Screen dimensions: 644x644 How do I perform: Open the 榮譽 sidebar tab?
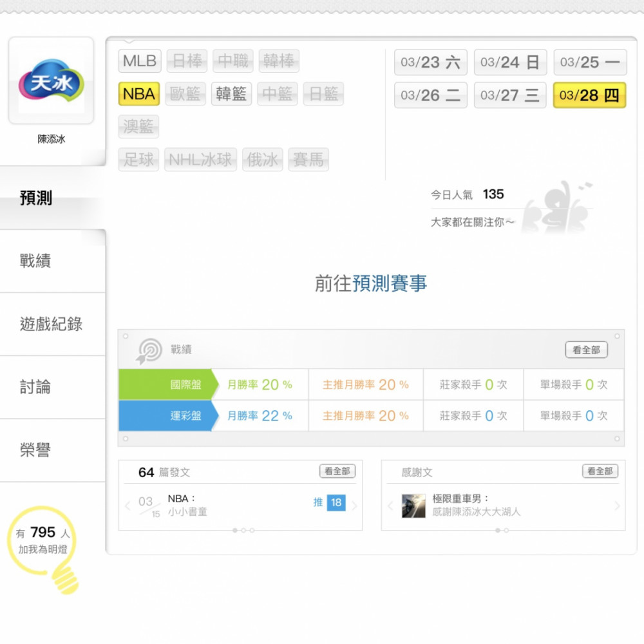pos(53,450)
